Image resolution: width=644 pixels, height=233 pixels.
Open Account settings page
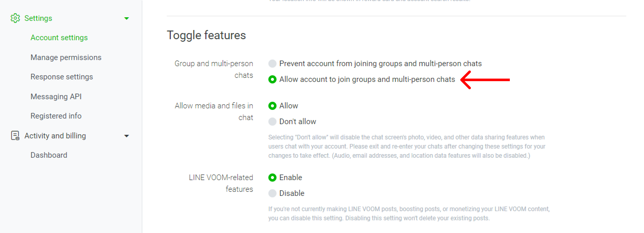click(x=59, y=38)
